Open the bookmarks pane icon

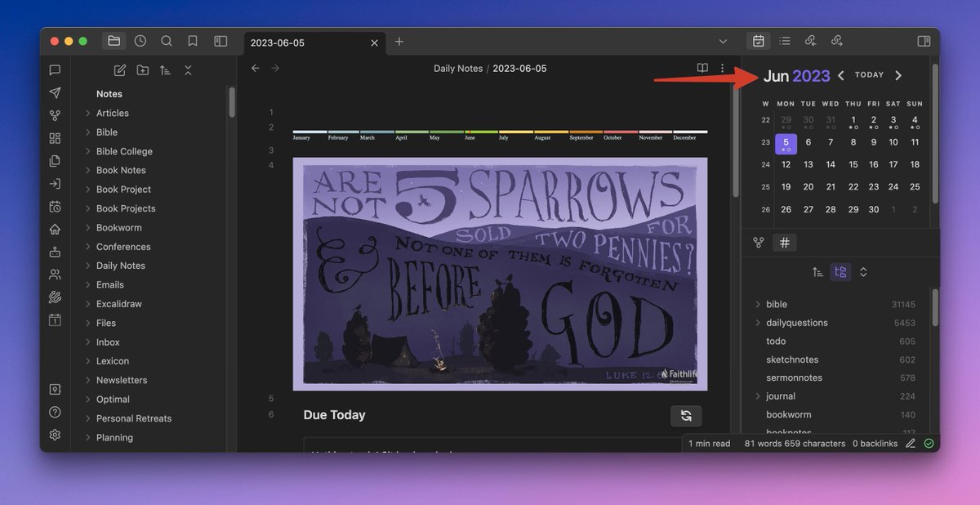coord(193,41)
